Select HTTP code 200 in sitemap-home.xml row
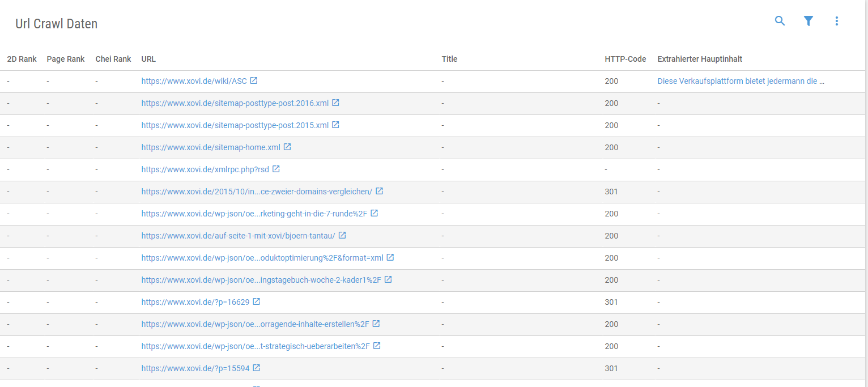868x387 pixels. [611, 147]
